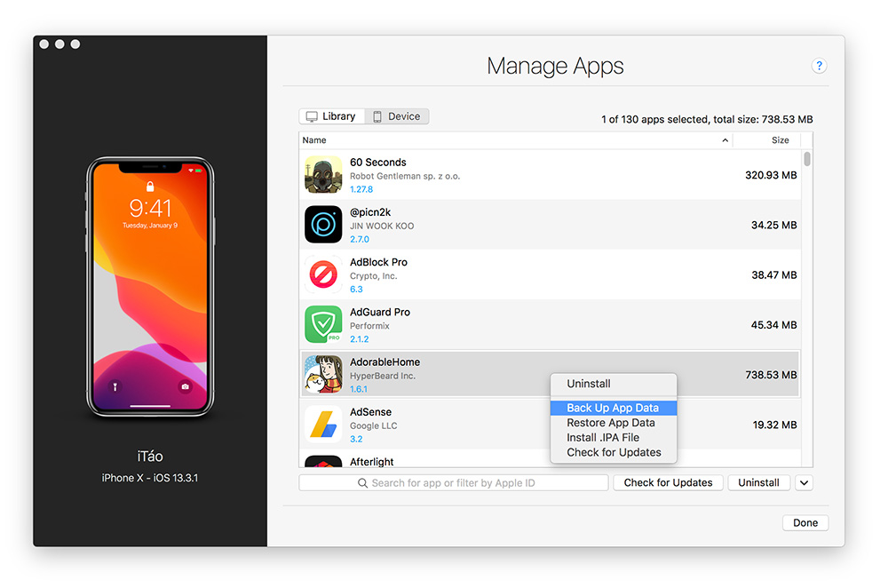Click the 45.34 MB size value
The width and height of the screenshot is (888, 588).
(x=773, y=324)
